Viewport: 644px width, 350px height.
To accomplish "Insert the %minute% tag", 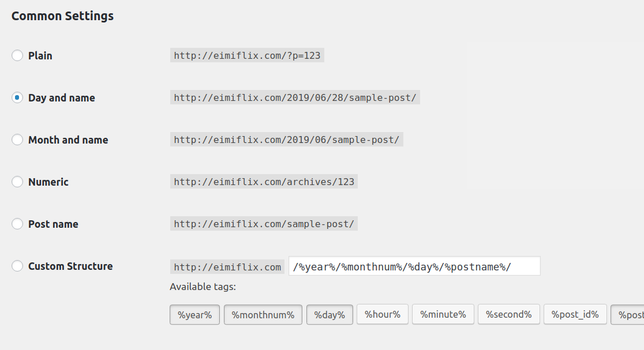I will click(443, 314).
